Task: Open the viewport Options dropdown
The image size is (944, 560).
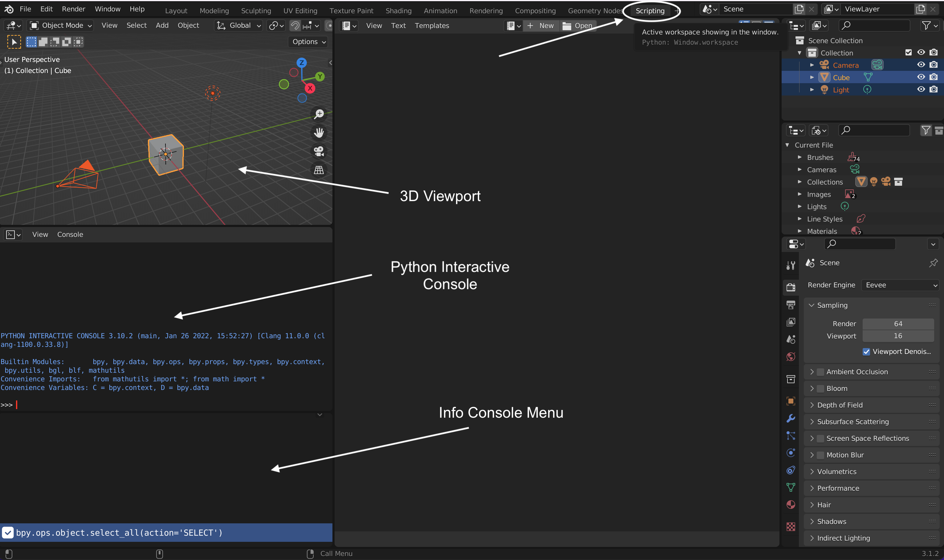Action: [x=308, y=42]
